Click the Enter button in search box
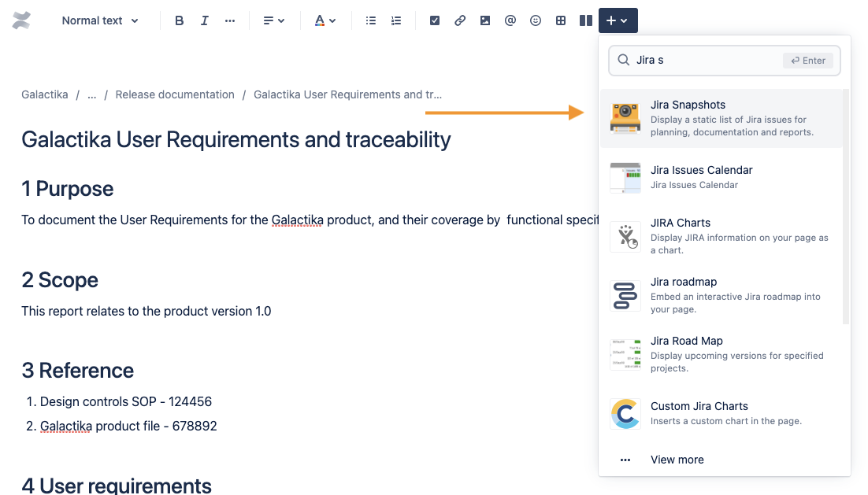Image resolution: width=868 pixels, height=495 pixels. click(x=808, y=61)
